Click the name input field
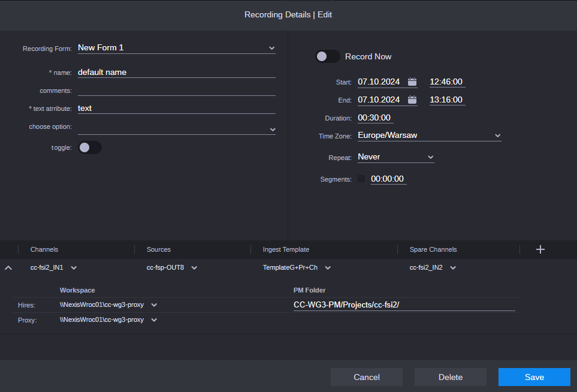This screenshot has width=577, height=392. pyautogui.click(x=177, y=72)
